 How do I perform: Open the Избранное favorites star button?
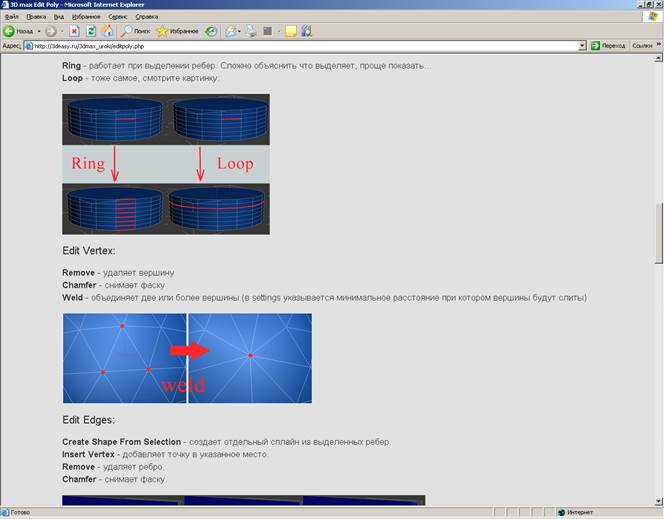(x=177, y=31)
